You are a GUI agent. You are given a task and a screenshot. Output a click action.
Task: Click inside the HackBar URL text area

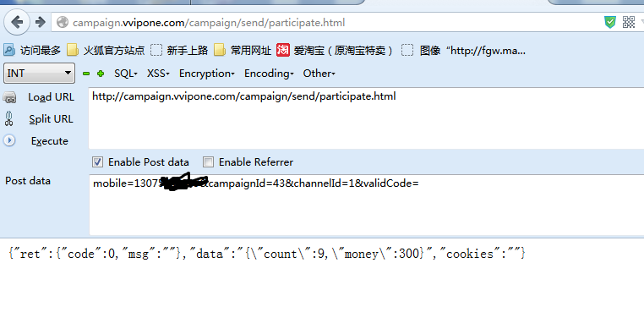[x=366, y=118]
